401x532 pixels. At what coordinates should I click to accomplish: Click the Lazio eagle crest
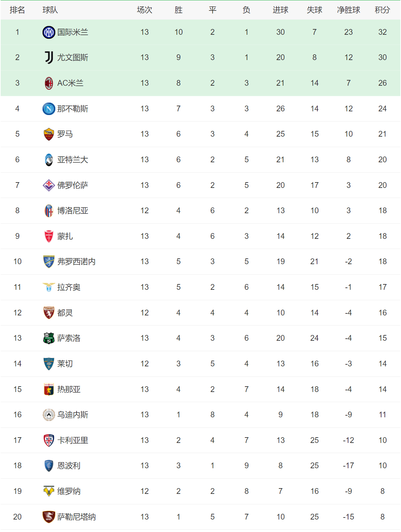click(x=49, y=287)
